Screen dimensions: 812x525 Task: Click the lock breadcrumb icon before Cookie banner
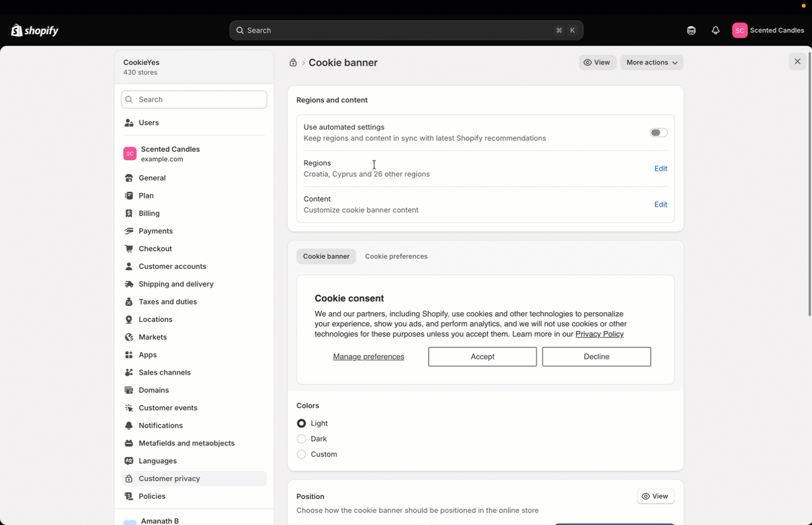coord(293,62)
